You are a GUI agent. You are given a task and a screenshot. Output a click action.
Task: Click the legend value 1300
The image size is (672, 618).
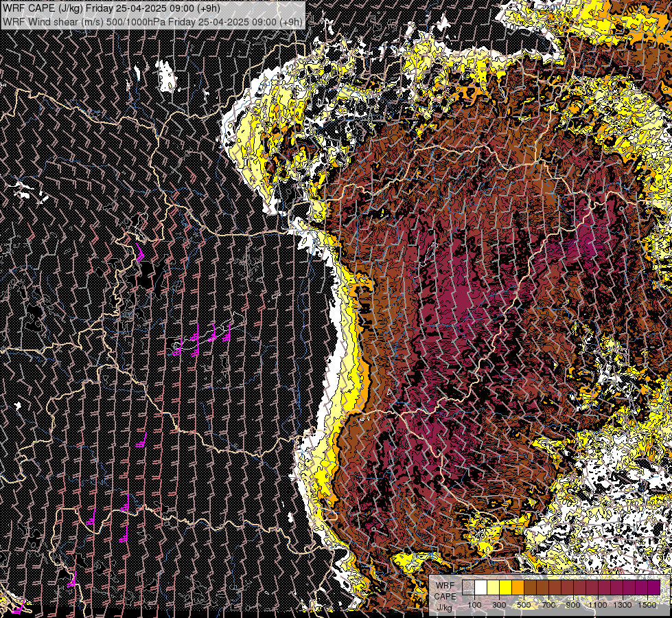pyautogui.click(x=623, y=605)
